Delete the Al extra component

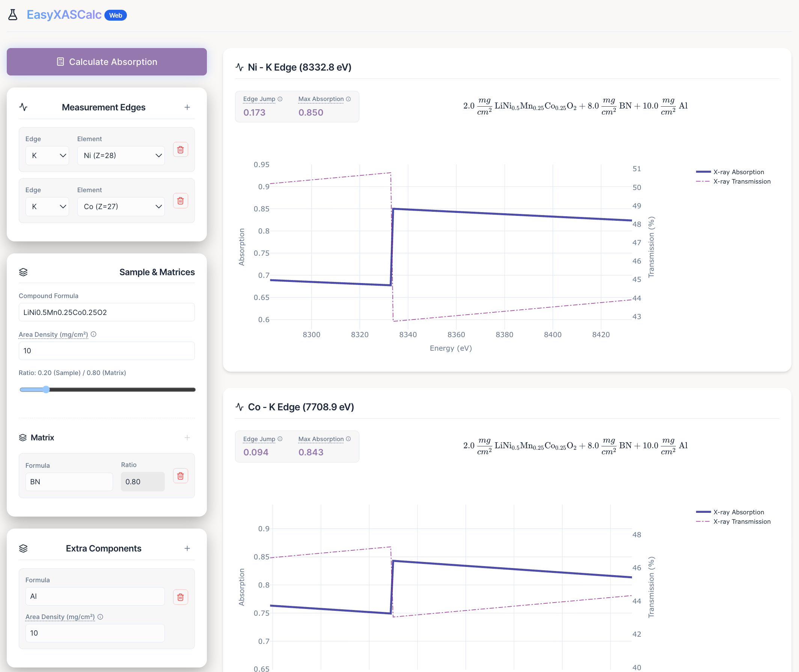pos(180,597)
